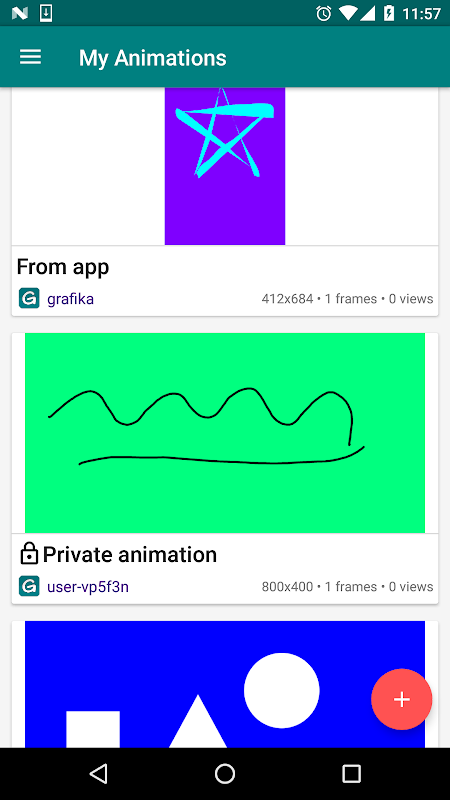The height and width of the screenshot is (800, 450).
Task: Tap the Android back navigation button
Action: 98,774
